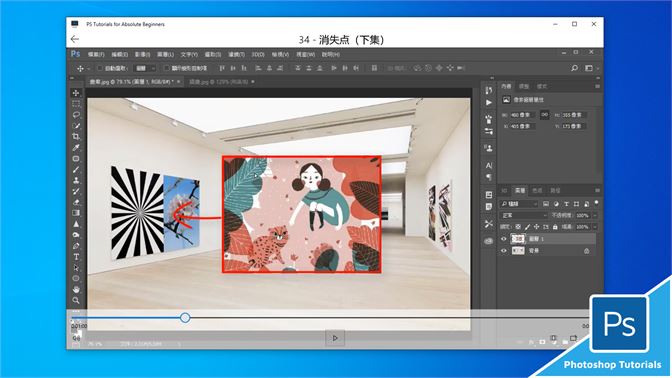This screenshot has width=672, height=378.
Task: Filter layers for adjustment layers icon
Action: click(556, 204)
